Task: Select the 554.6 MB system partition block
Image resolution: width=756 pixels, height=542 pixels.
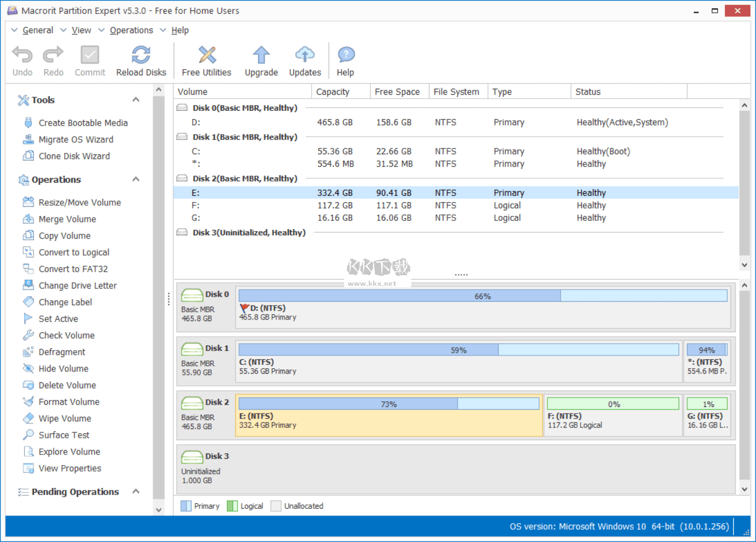Action: tap(707, 362)
